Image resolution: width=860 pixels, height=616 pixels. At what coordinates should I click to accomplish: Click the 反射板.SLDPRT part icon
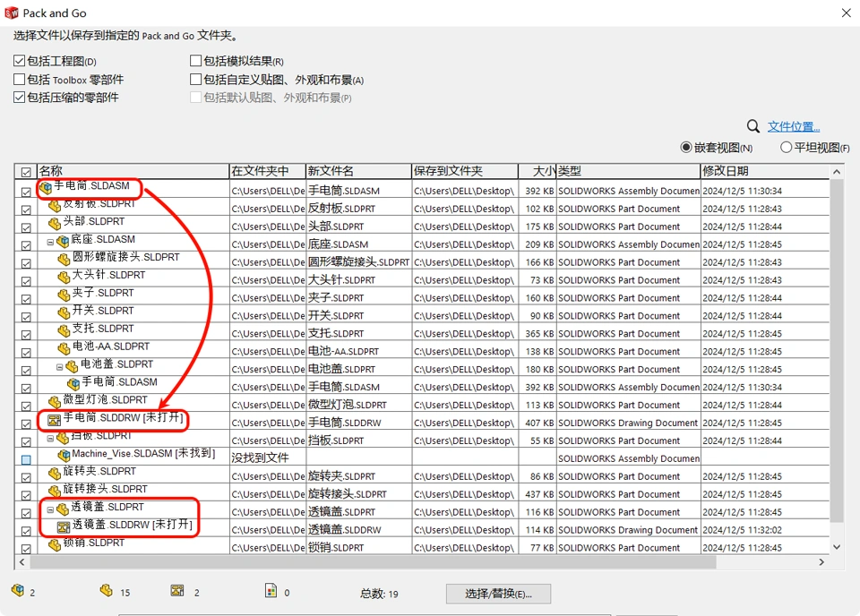tap(55, 206)
